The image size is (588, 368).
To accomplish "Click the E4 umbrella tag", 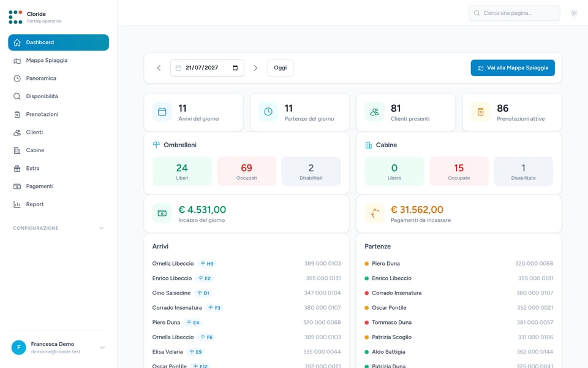I will tap(193, 323).
